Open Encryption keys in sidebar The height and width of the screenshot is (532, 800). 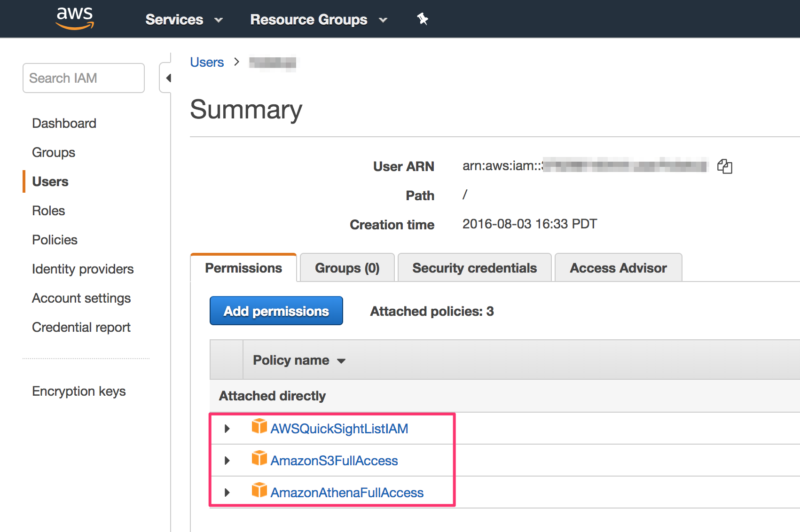79,391
